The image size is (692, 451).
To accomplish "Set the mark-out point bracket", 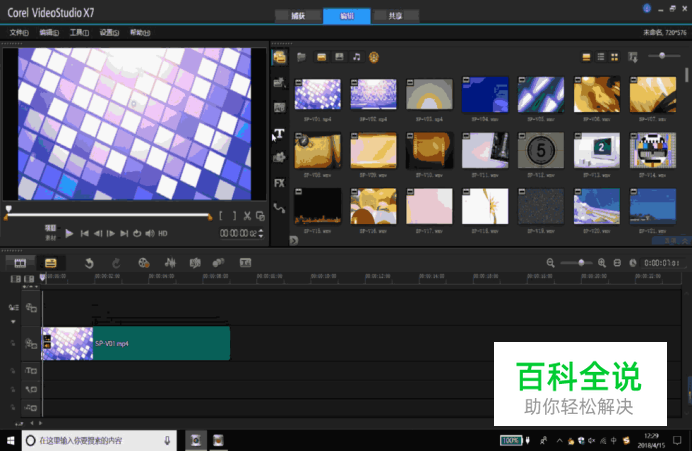I will coord(234,216).
